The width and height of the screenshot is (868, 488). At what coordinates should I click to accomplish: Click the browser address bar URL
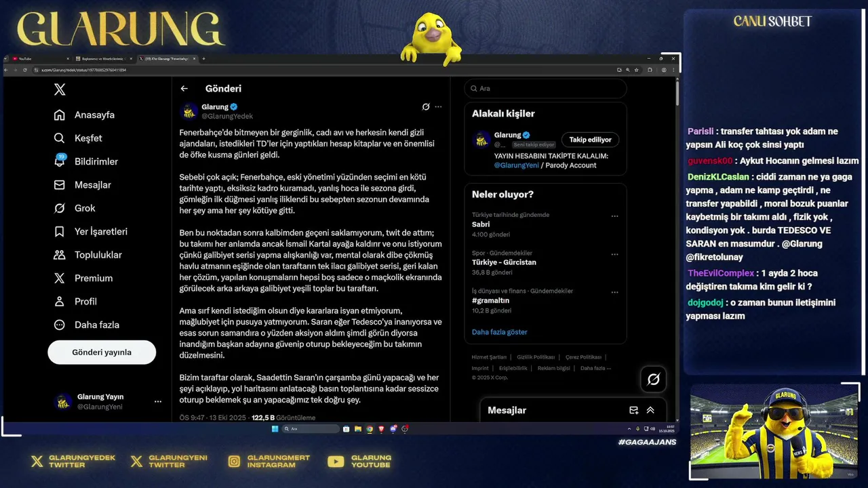[84, 70]
